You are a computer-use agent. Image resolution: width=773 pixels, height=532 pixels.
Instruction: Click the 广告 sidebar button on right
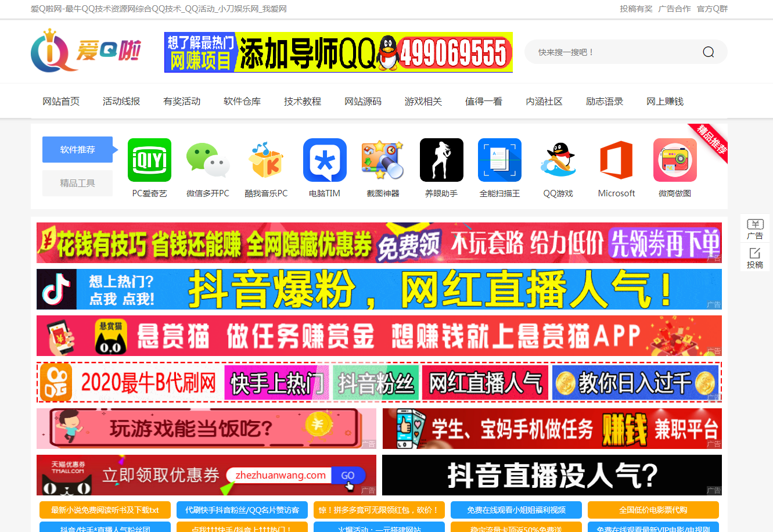[x=754, y=229]
